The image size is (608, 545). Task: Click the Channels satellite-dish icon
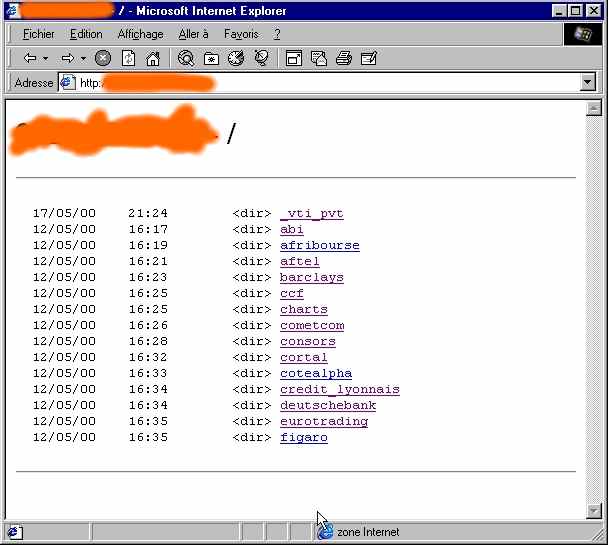(x=262, y=59)
